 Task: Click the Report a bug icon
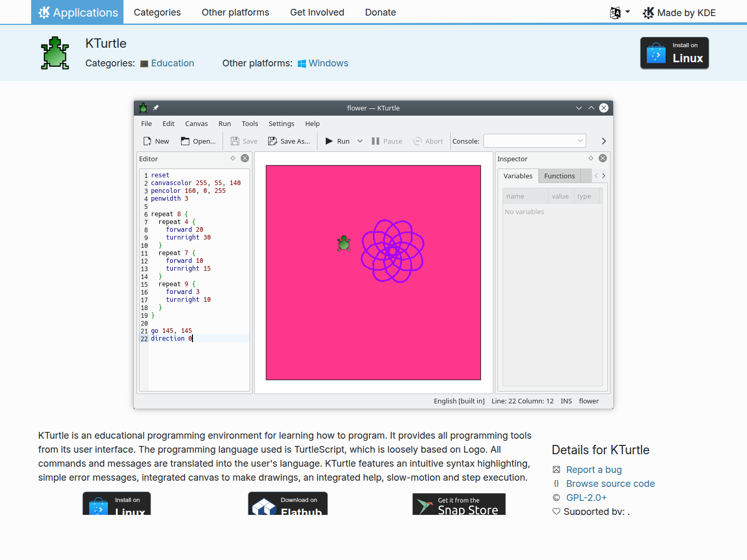coord(556,469)
